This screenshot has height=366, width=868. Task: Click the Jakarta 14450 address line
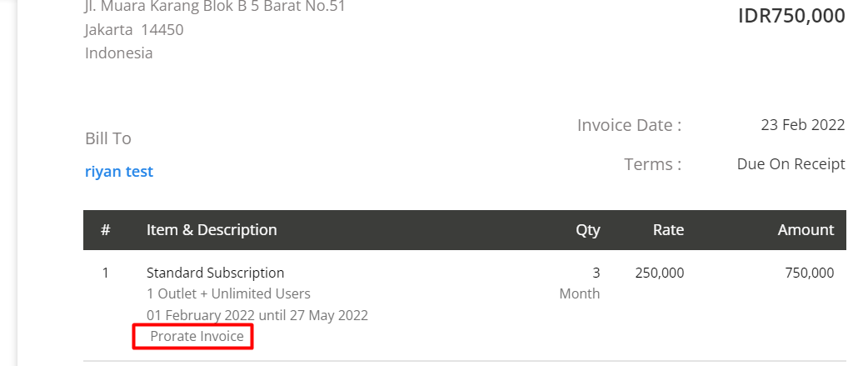134,29
